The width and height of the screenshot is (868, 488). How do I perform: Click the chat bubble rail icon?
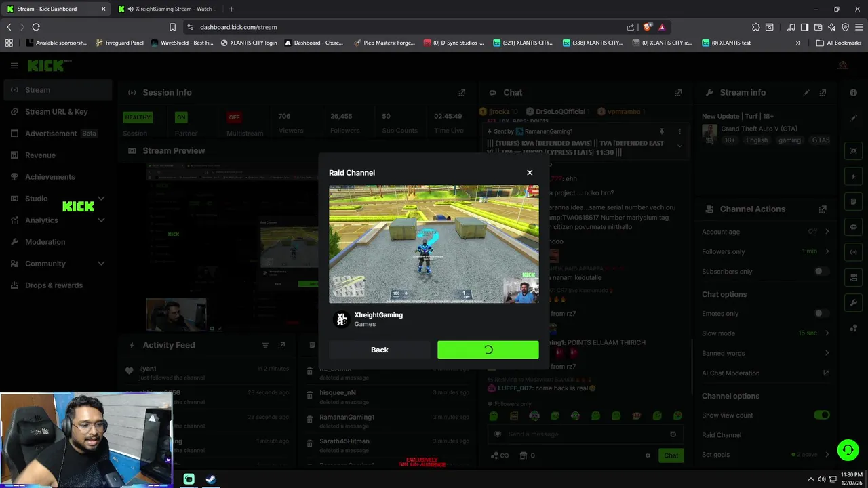click(x=854, y=227)
